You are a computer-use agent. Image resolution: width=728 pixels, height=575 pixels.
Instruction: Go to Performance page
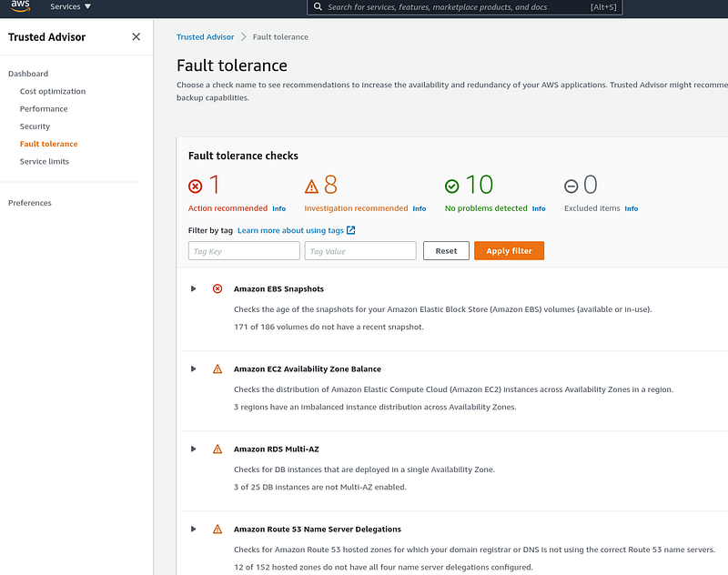click(x=44, y=108)
